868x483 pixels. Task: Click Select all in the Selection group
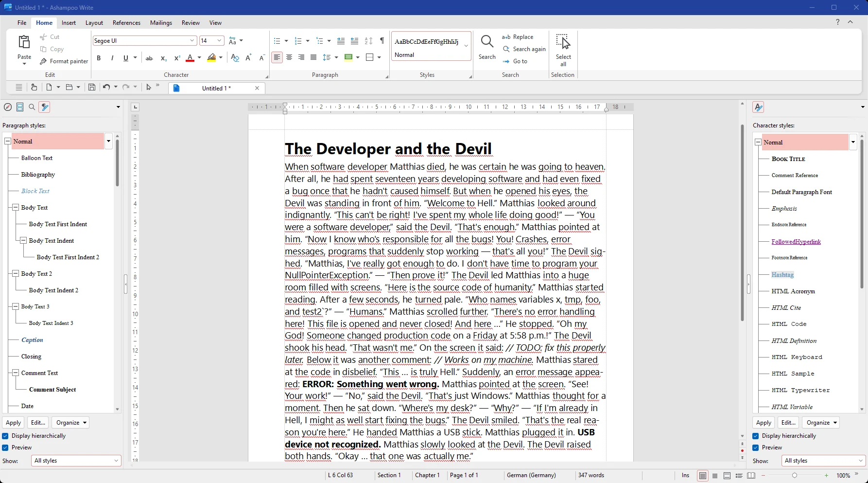tap(563, 50)
